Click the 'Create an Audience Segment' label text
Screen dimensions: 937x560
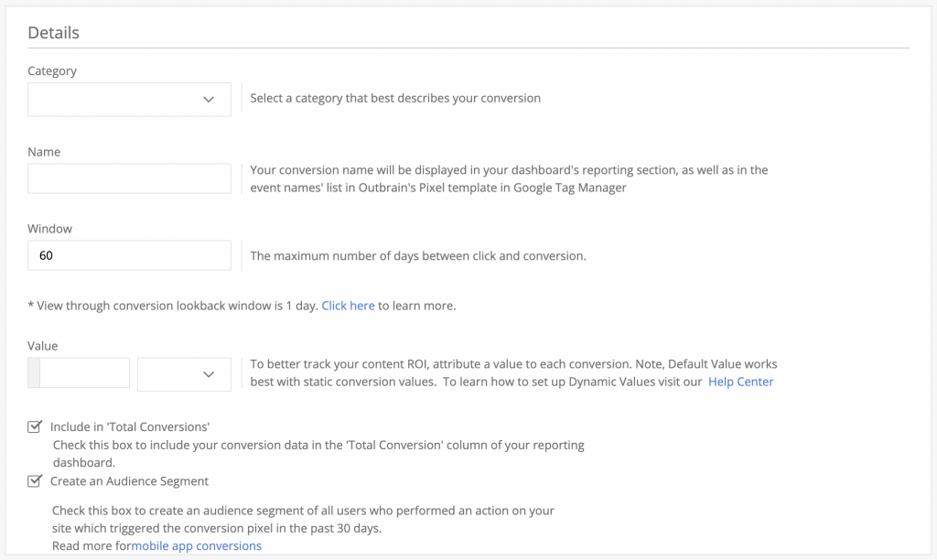click(129, 480)
